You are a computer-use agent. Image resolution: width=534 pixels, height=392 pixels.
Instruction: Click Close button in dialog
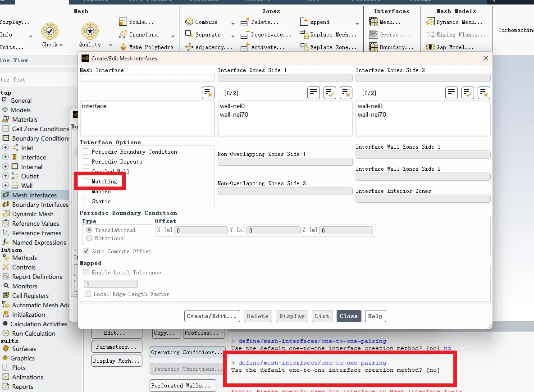348,316
